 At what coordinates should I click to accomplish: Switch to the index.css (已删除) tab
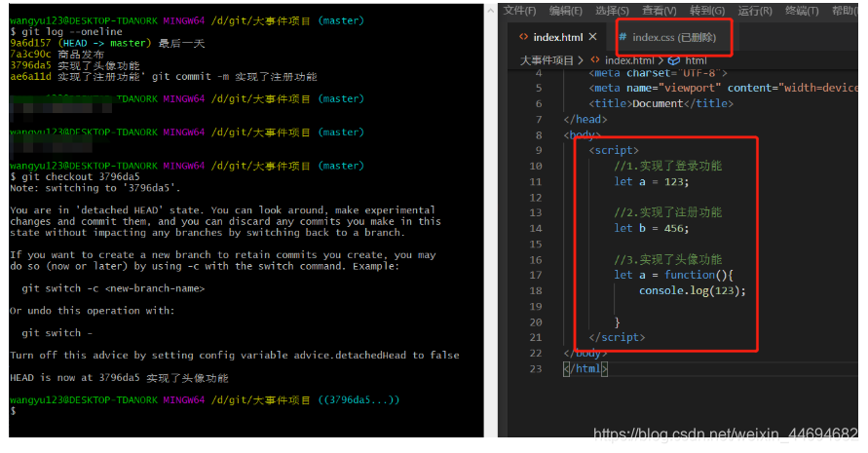coord(674,37)
